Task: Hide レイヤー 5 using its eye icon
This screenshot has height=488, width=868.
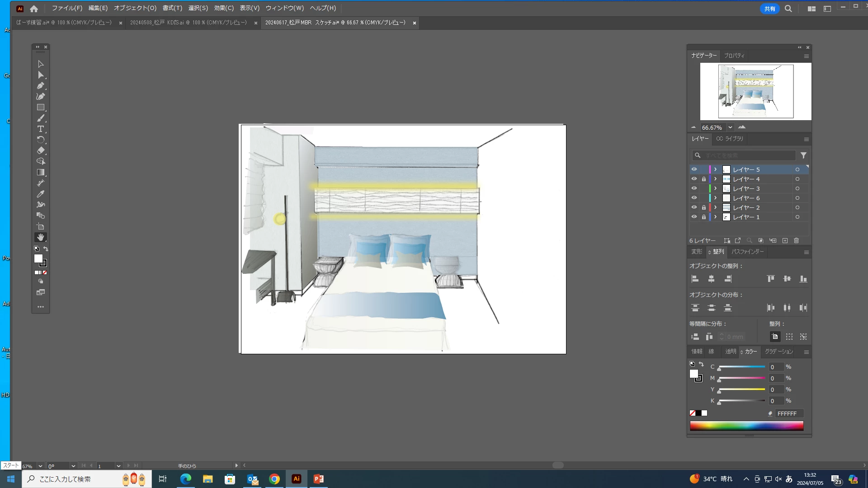Action: (694, 169)
